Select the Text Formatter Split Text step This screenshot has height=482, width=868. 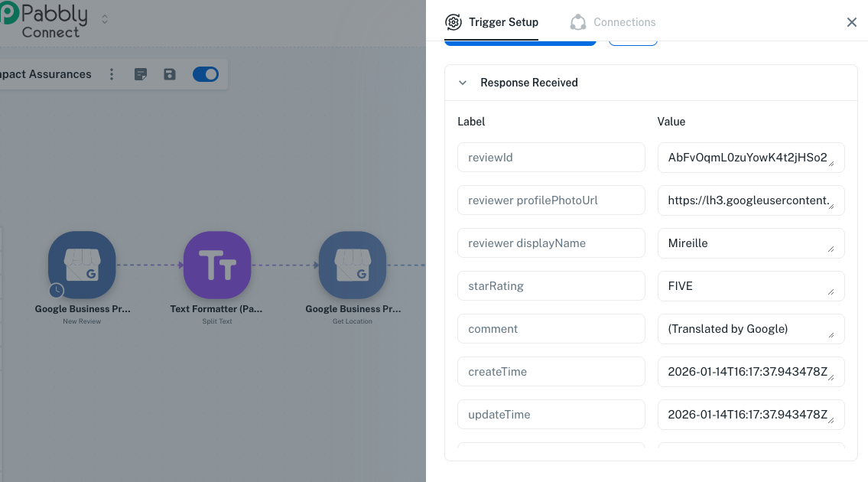[x=217, y=265]
